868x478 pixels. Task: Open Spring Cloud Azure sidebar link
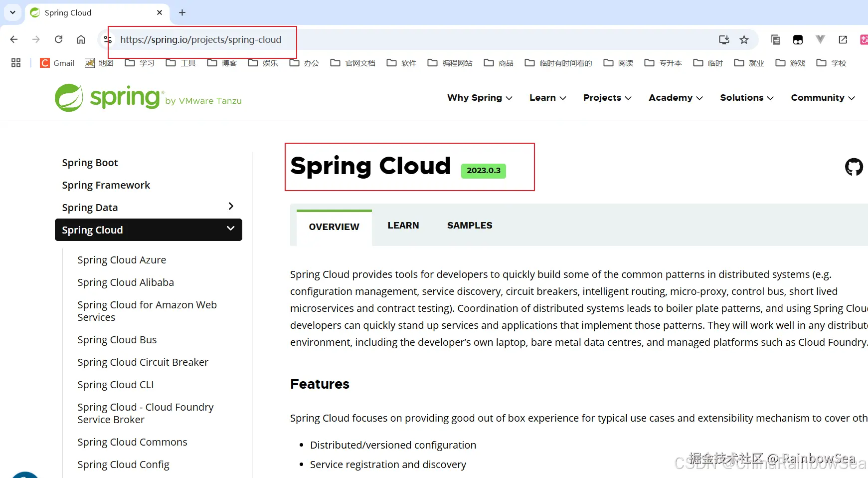122,260
